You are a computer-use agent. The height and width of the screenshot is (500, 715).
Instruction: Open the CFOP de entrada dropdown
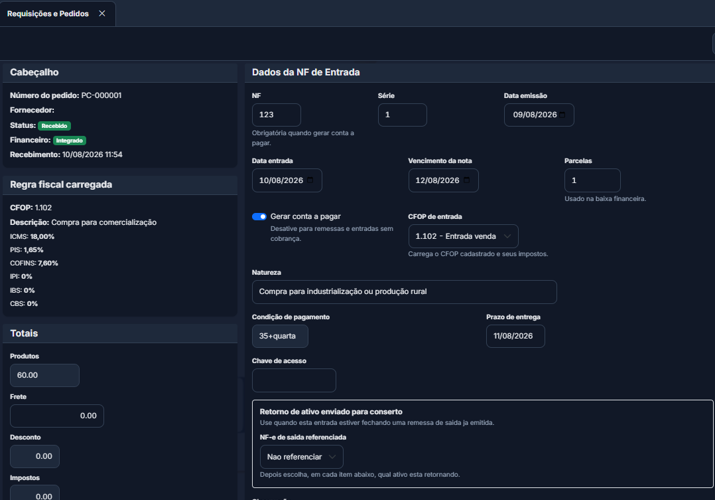click(463, 236)
